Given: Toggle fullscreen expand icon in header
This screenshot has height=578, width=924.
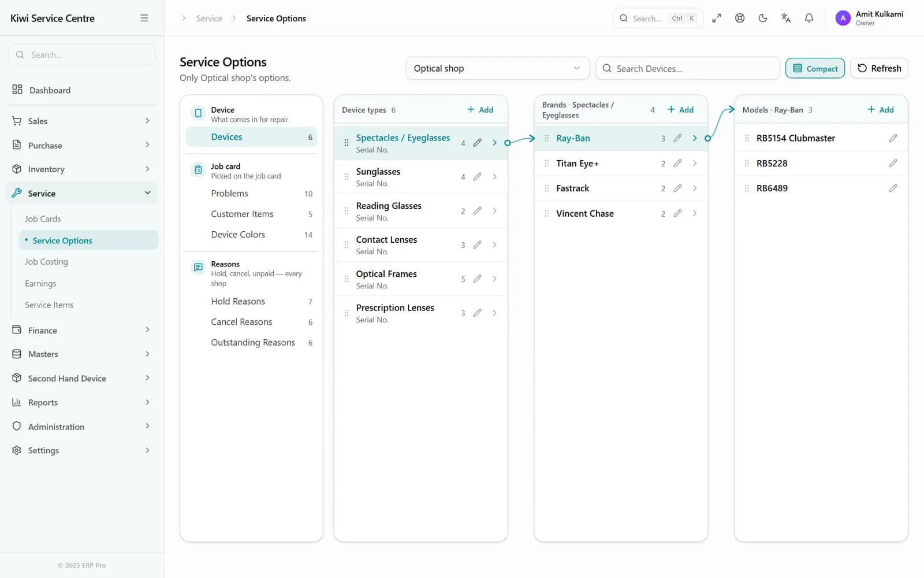Looking at the screenshot, I should tap(717, 18).
